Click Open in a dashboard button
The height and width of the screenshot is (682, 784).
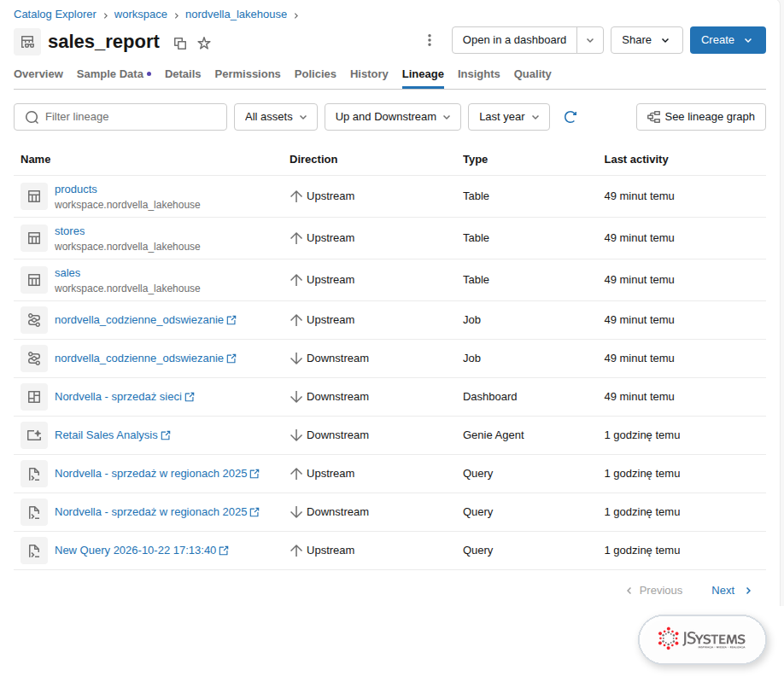(x=514, y=40)
